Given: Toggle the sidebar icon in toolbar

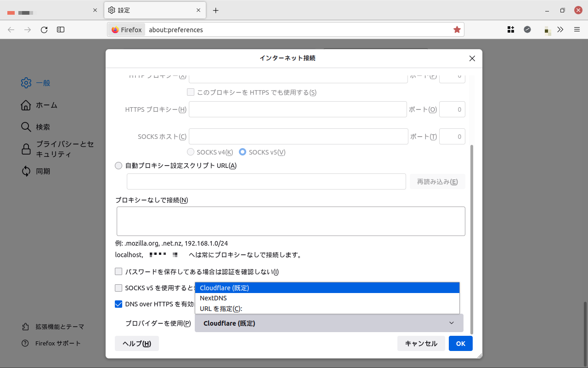Looking at the screenshot, I should (x=61, y=29).
